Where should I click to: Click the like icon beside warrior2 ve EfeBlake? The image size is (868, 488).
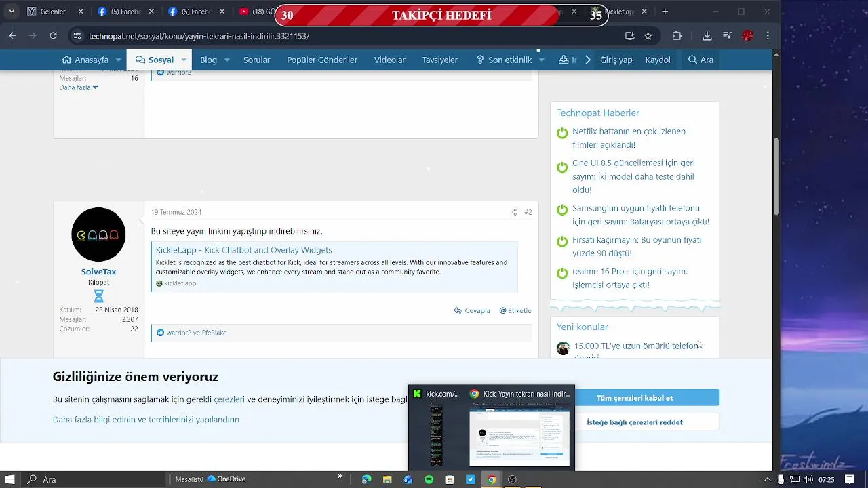point(161,333)
